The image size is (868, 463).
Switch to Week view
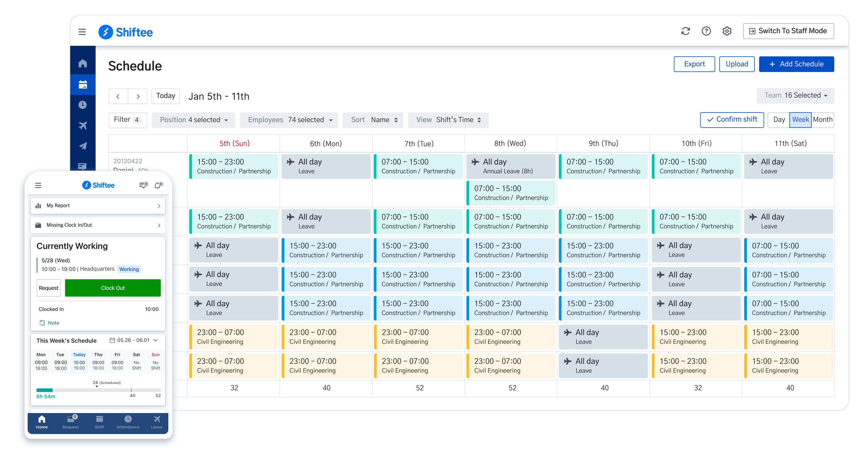coord(800,120)
